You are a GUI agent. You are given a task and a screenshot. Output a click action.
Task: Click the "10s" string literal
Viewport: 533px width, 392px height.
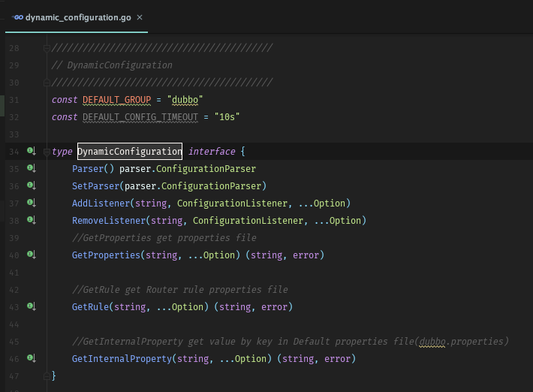227,117
